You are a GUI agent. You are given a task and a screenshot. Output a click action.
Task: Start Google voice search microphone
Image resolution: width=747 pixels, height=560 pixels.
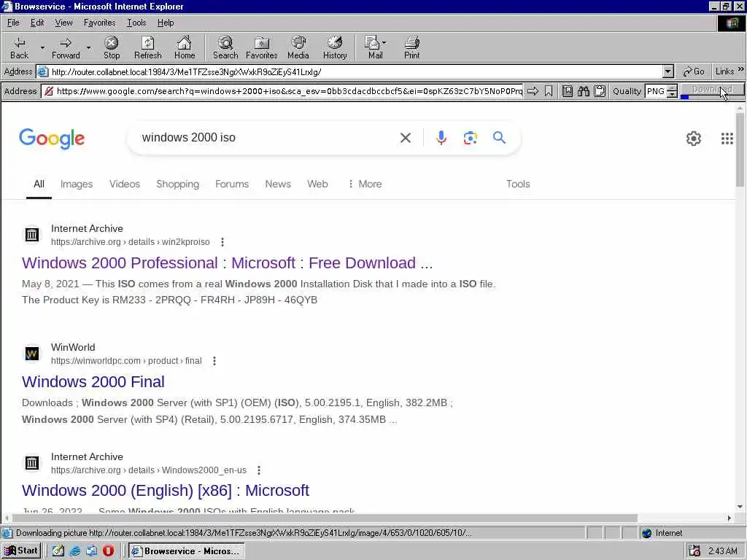[441, 138]
